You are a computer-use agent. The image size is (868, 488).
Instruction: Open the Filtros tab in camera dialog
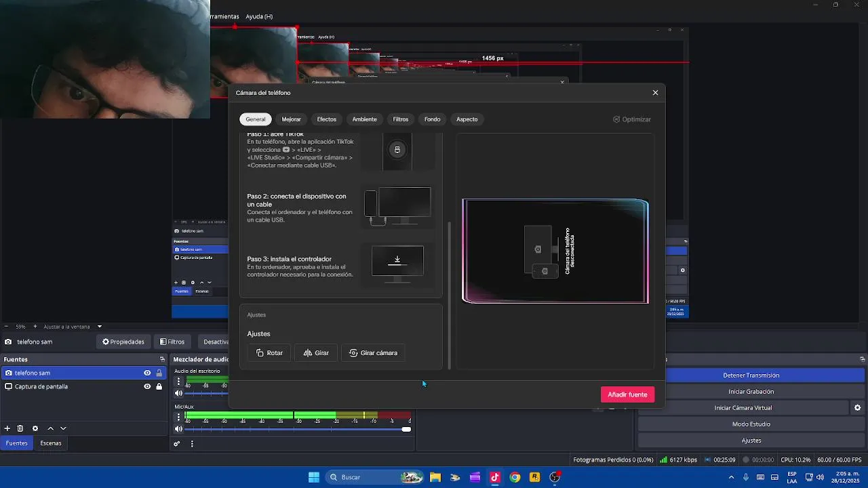[401, 119]
